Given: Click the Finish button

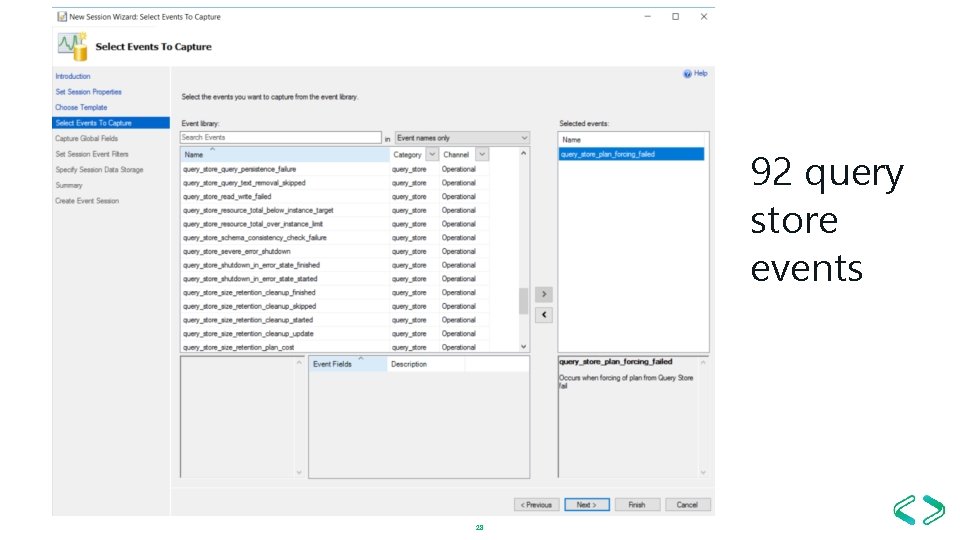Looking at the screenshot, I should click(x=637, y=504).
